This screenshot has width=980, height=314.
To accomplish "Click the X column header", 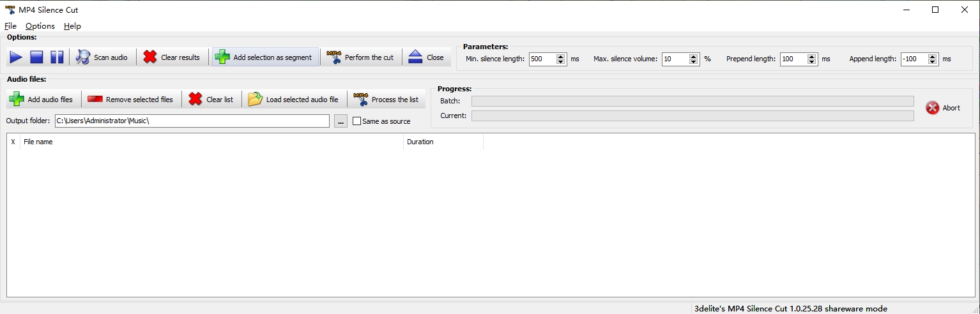I will [13, 142].
